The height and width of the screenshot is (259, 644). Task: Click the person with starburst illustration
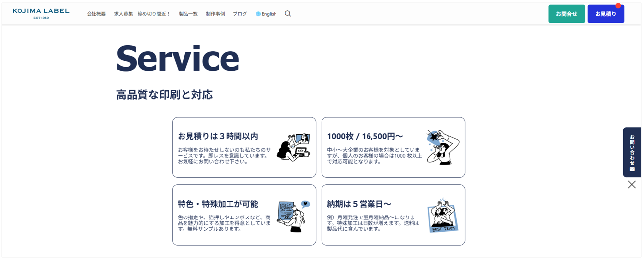pos(443,147)
